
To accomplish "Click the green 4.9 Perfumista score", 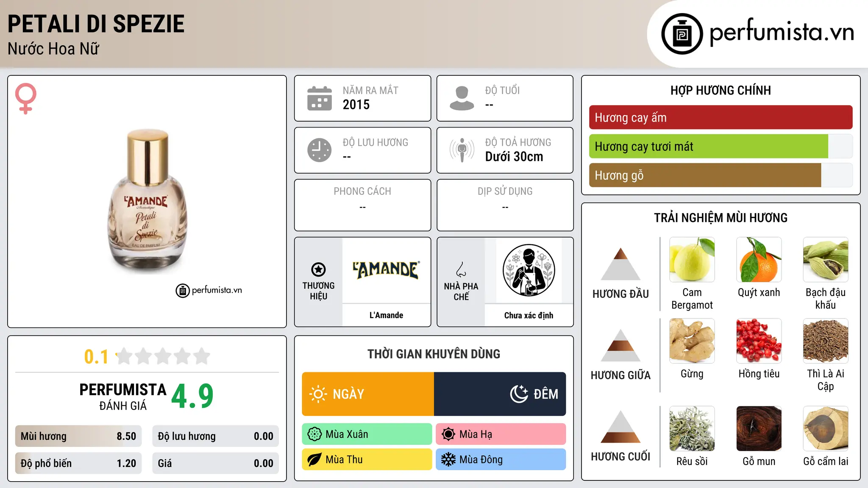I will [192, 396].
